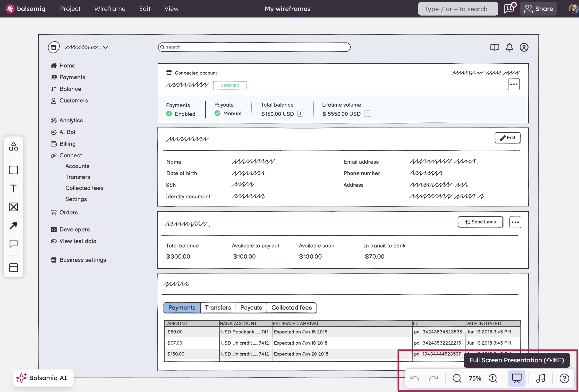This screenshot has height=392, width=579.
Task: Open Analytics in the sidebar
Action: pos(67,120)
